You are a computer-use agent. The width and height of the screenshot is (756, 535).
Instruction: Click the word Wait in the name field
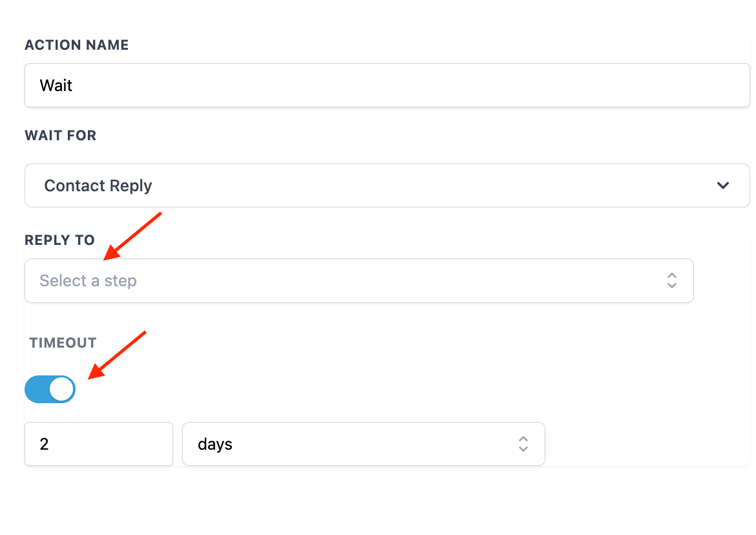pyautogui.click(x=56, y=86)
